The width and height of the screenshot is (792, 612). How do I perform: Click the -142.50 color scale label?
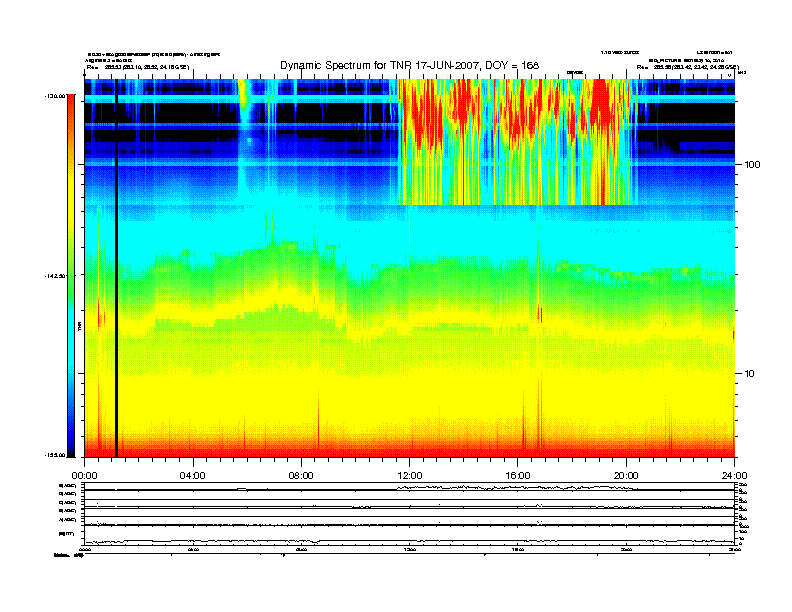[x=55, y=276]
